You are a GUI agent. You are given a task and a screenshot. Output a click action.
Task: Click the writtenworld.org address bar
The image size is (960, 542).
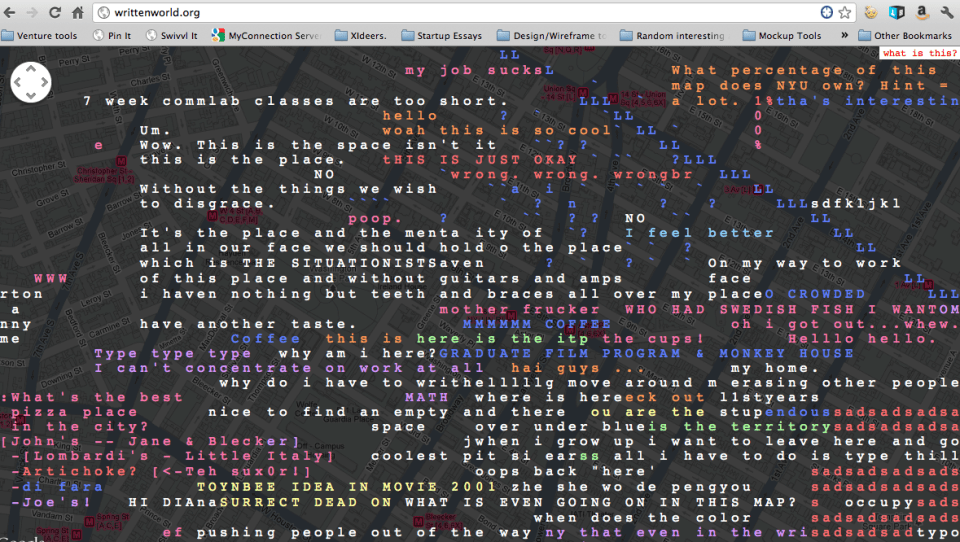click(450, 13)
